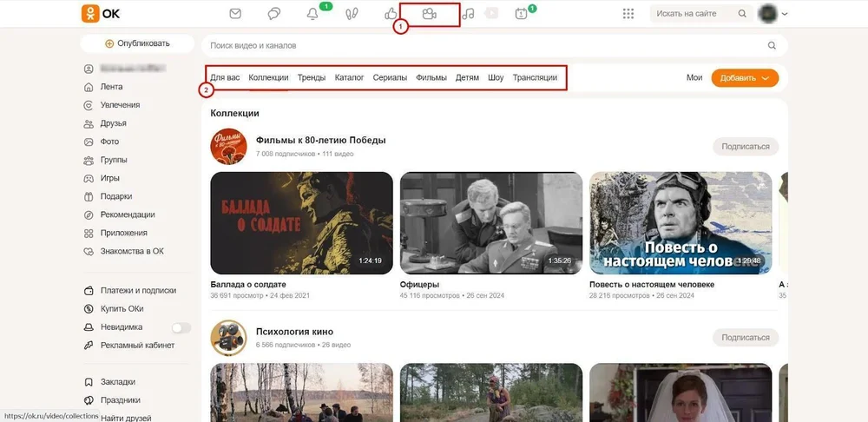Open the guests footprints icon
868x422 pixels.
352,14
